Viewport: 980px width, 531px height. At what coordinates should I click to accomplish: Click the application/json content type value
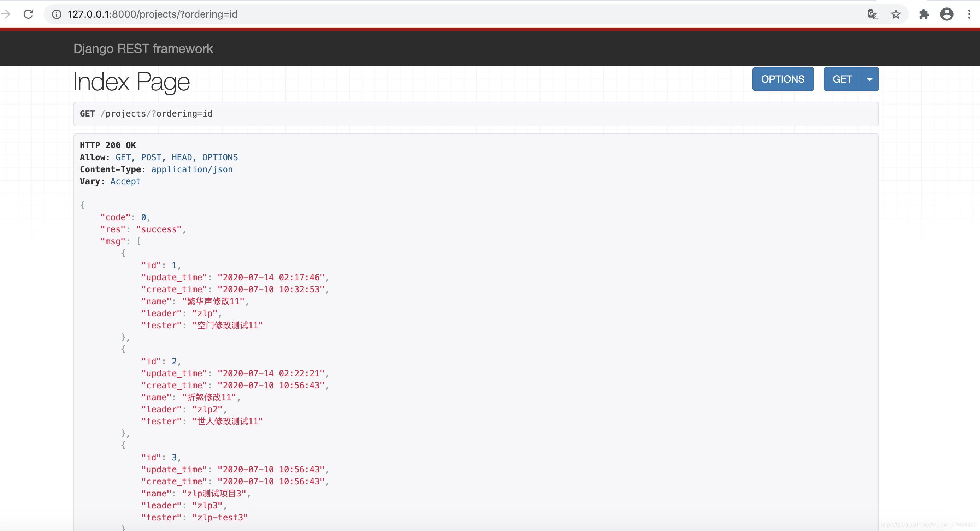pos(192,169)
